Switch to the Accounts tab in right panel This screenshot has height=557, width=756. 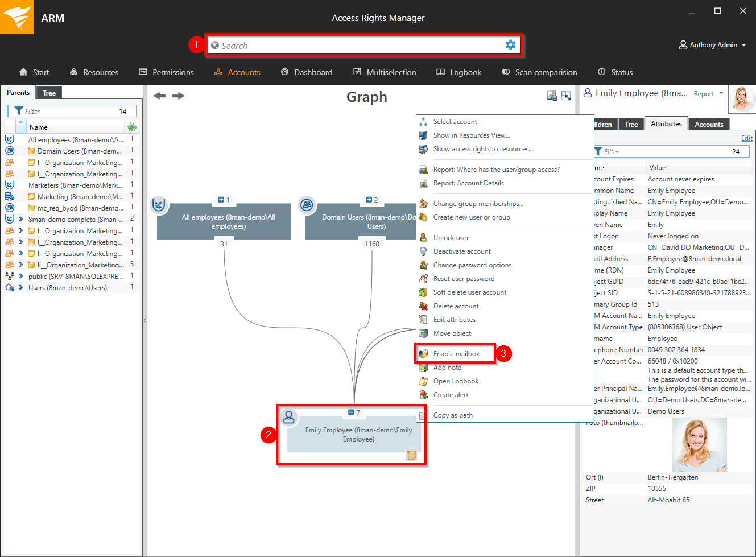pos(709,124)
